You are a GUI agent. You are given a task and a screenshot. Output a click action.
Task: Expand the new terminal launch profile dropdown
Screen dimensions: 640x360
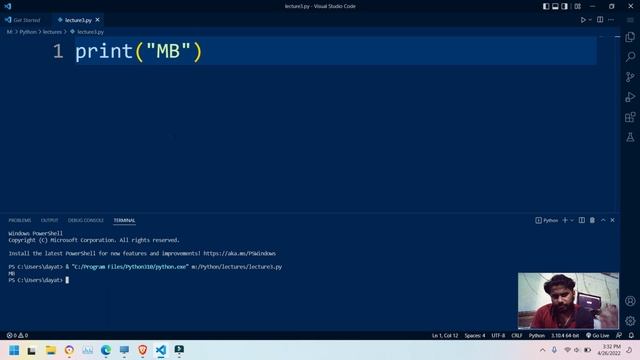click(x=572, y=220)
